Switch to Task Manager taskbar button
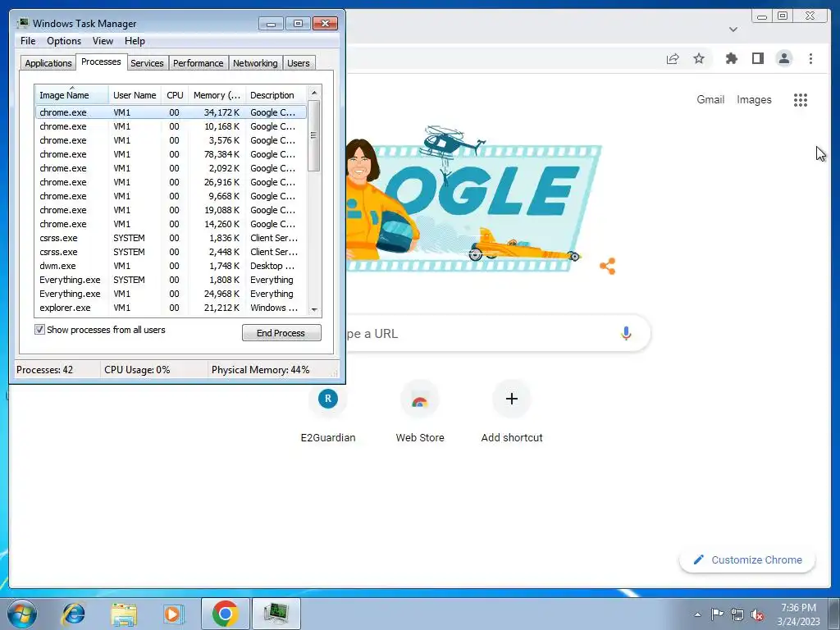The height and width of the screenshot is (630, 840). point(276,614)
